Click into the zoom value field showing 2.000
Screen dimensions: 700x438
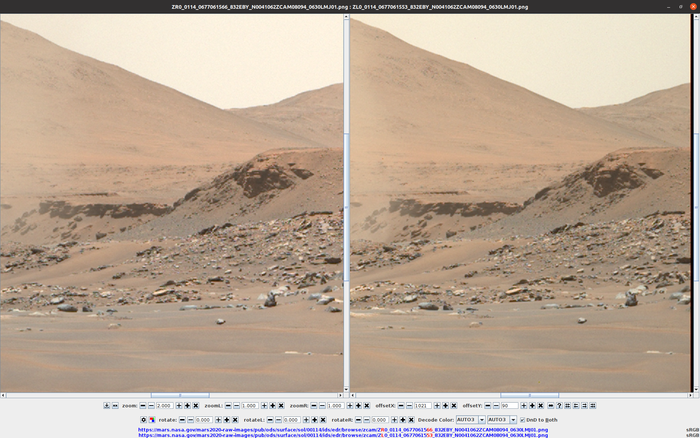(164, 406)
